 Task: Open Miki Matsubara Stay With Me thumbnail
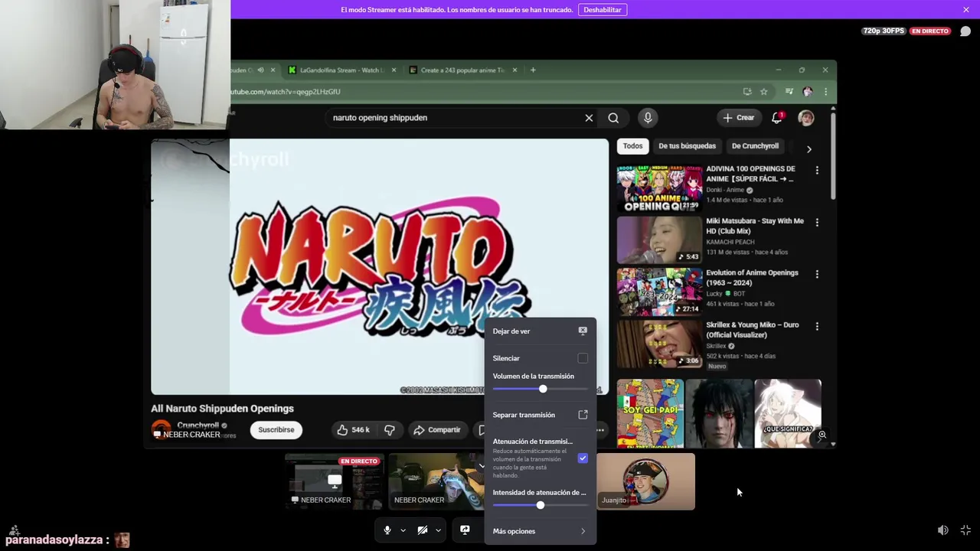(x=659, y=240)
